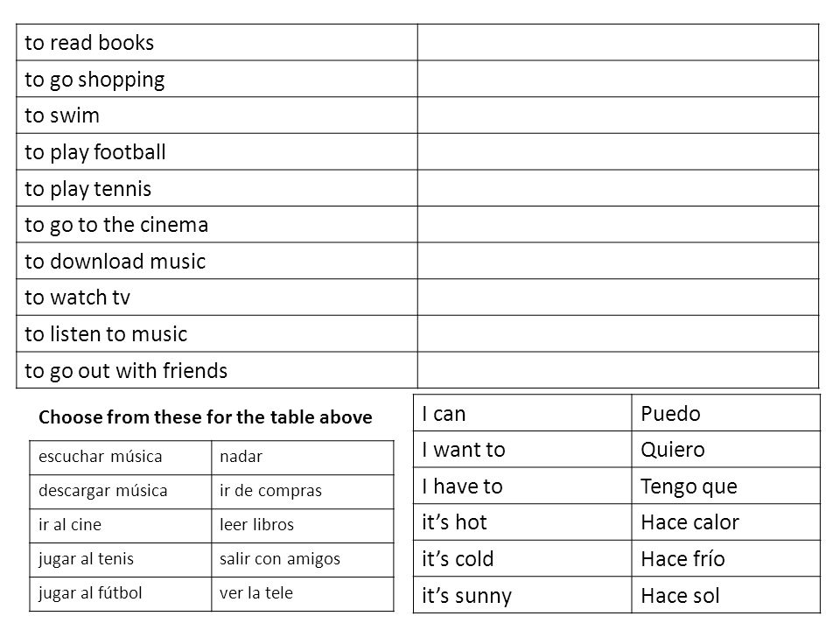Select the 'descargar música' cell
840x630 pixels.
click(121, 492)
